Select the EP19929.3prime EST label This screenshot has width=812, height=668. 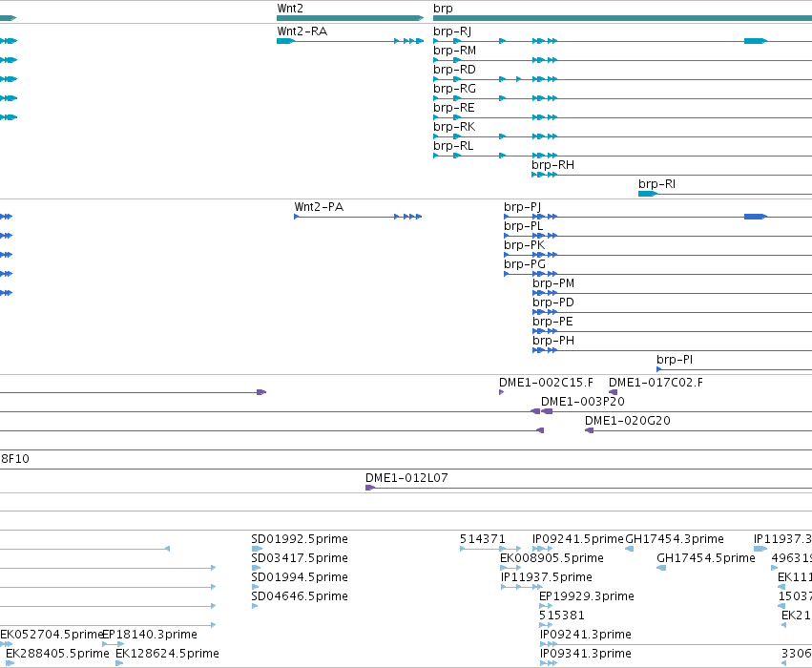pos(586,596)
